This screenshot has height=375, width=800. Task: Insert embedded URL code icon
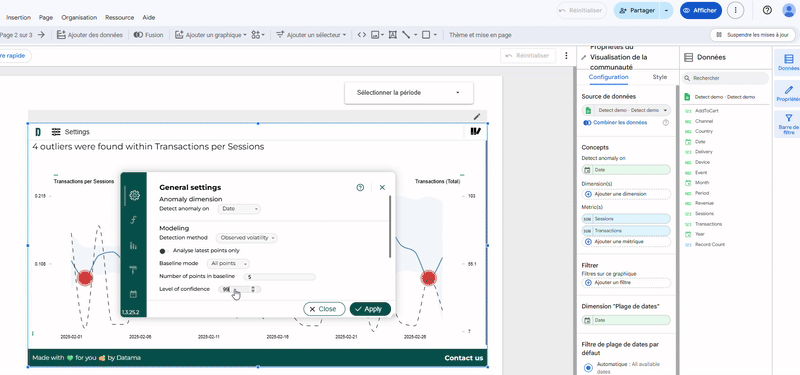(361, 35)
